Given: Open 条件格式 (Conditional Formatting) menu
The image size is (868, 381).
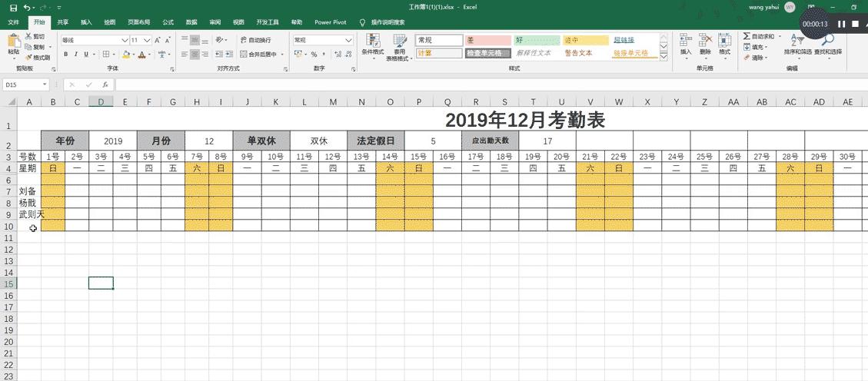Looking at the screenshot, I should (373, 46).
